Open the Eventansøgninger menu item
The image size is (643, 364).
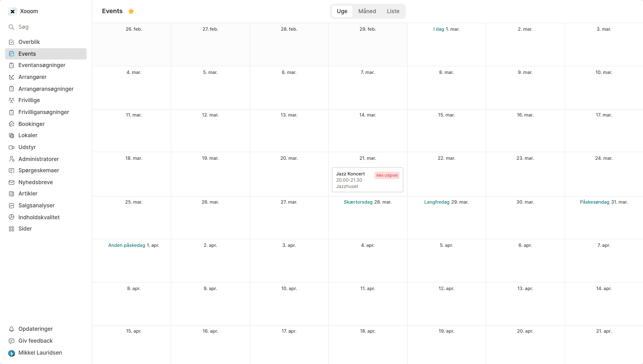[x=42, y=65]
